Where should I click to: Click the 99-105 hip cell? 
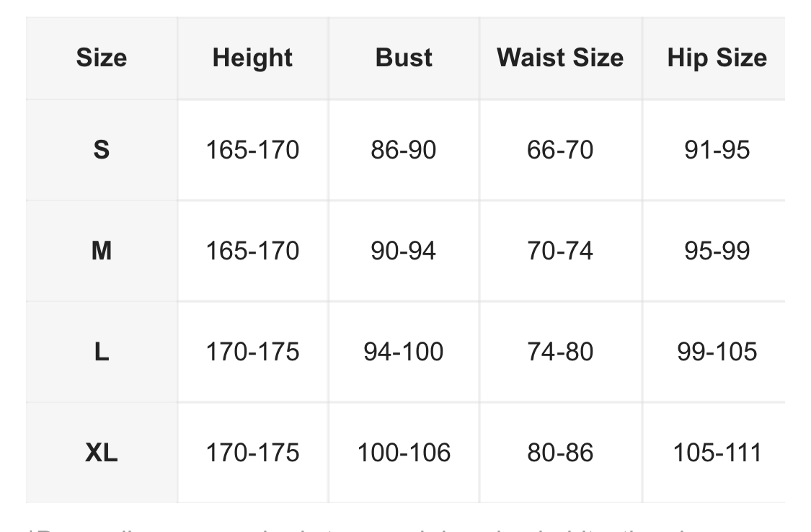(x=717, y=352)
